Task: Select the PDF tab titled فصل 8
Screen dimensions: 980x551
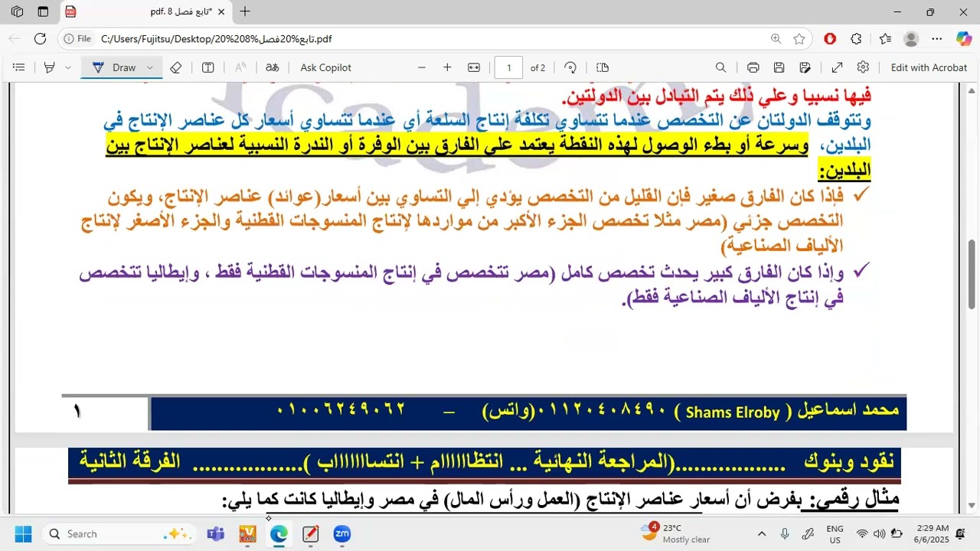Action: tap(144, 11)
